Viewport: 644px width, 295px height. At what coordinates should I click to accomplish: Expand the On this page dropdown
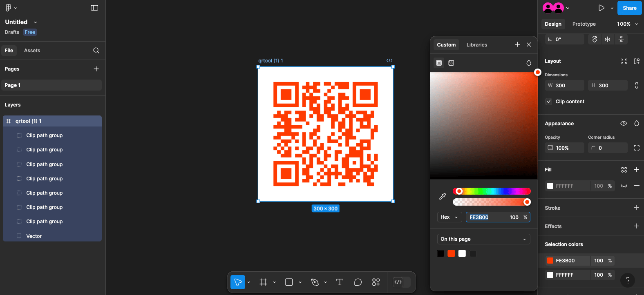pos(483,239)
